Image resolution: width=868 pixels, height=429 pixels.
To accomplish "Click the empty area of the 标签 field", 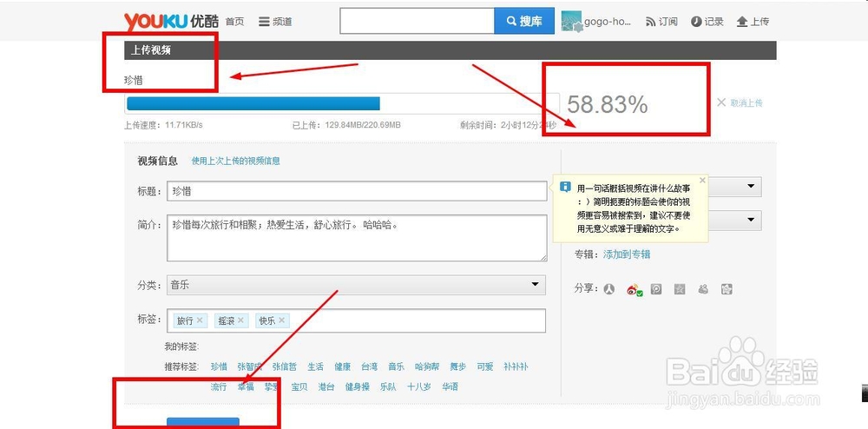I will point(418,320).
